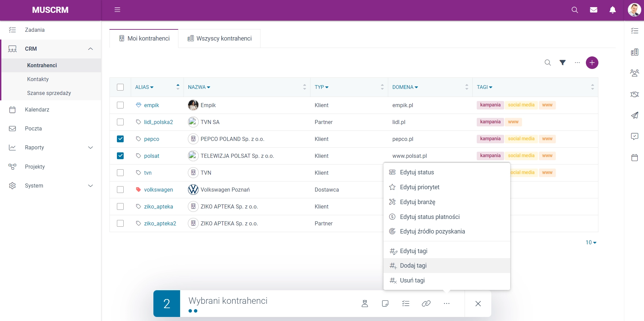This screenshot has width=644, height=321.
Task: Switch to Wszyscy kontrahenci tab
Action: [220, 39]
